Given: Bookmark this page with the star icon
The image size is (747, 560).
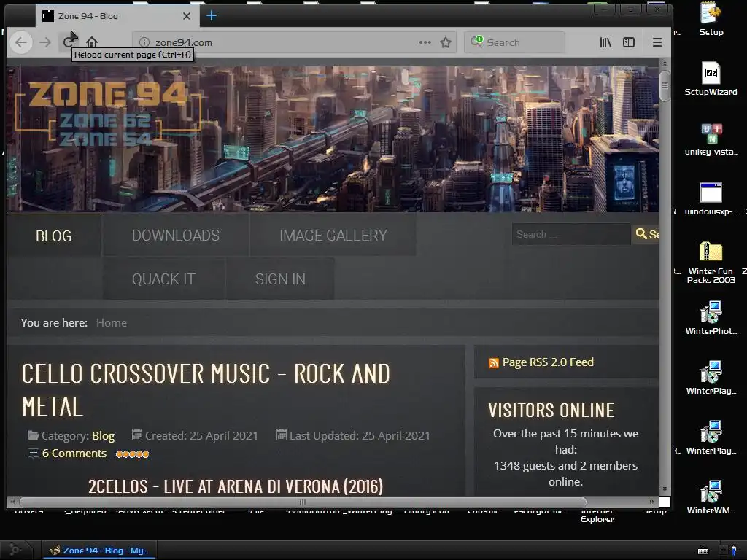Looking at the screenshot, I should (446, 42).
